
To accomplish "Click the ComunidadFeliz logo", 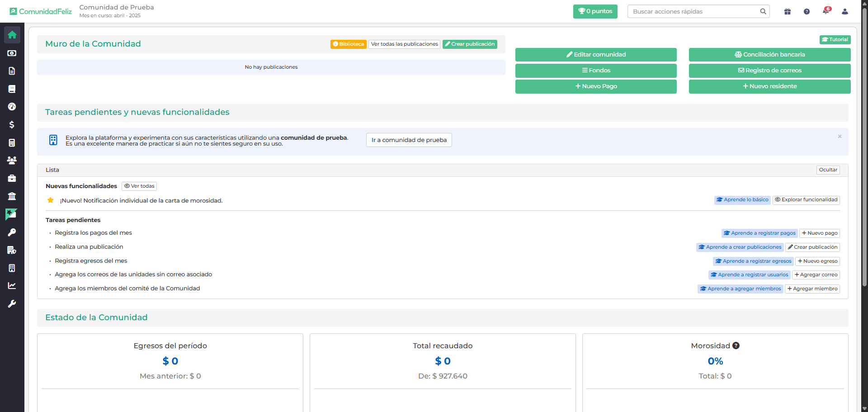I will tap(41, 11).
